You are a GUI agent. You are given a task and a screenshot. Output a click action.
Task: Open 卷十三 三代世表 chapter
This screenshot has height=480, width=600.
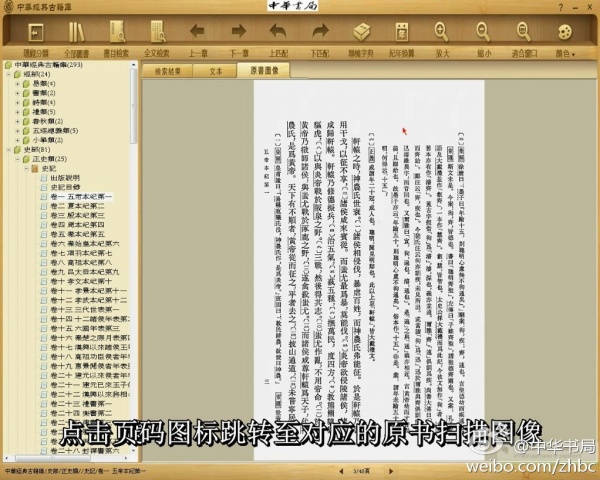pyautogui.click(x=85, y=309)
